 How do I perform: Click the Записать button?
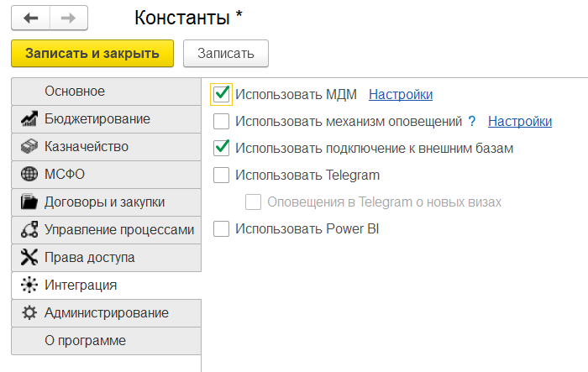(225, 53)
